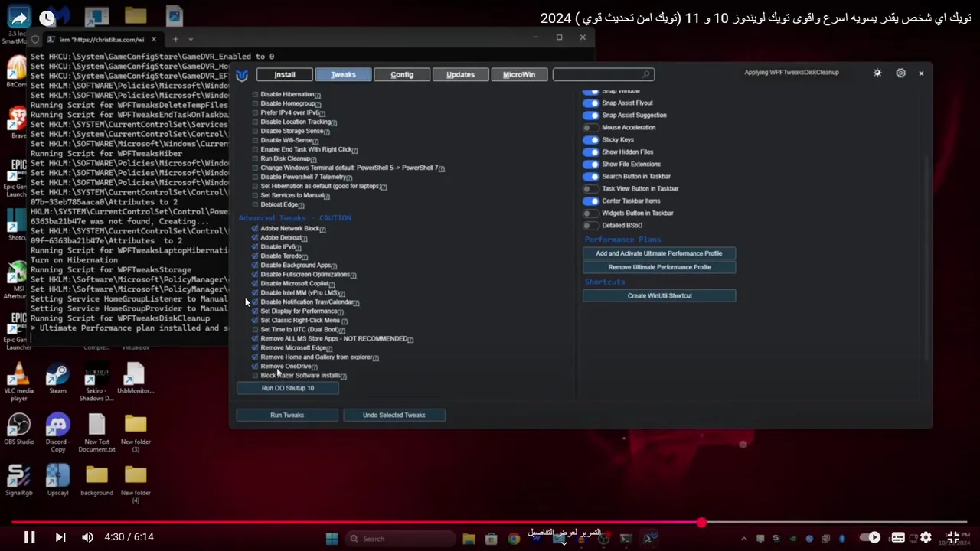
Task: Switch to the Install tab
Action: point(285,74)
